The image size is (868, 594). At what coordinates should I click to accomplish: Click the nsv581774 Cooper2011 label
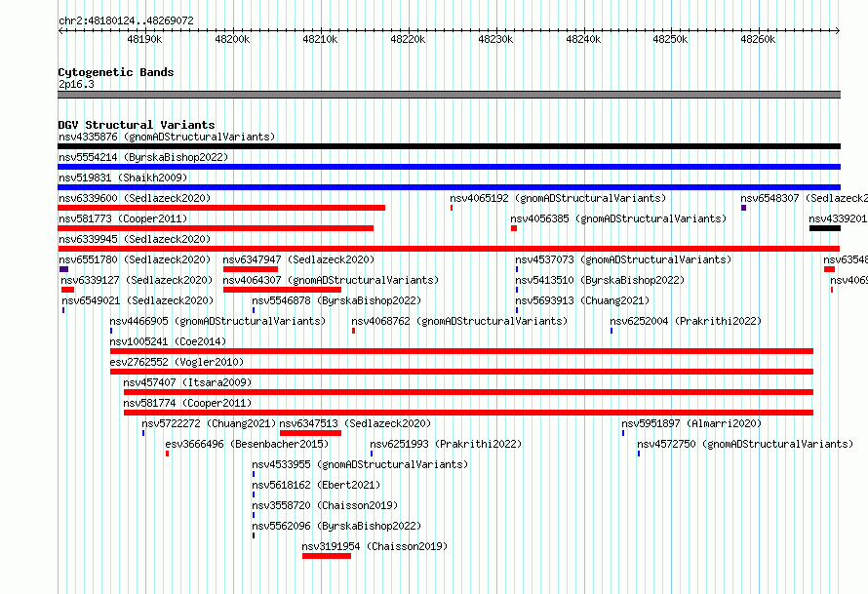(187, 403)
